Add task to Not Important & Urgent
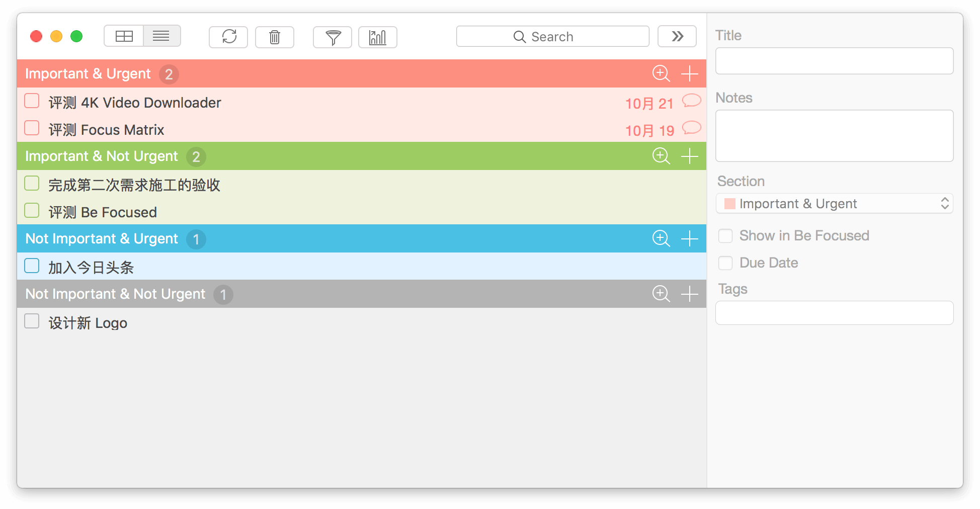 coord(689,238)
